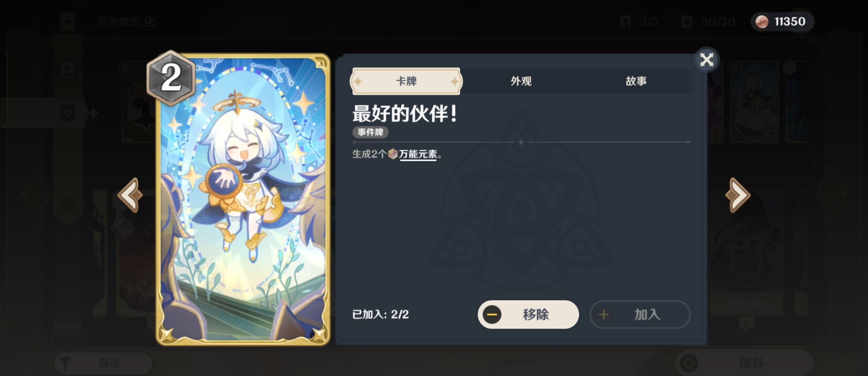This screenshot has height=376, width=868.
Task: Click the Paimon card artwork
Action: (243, 200)
